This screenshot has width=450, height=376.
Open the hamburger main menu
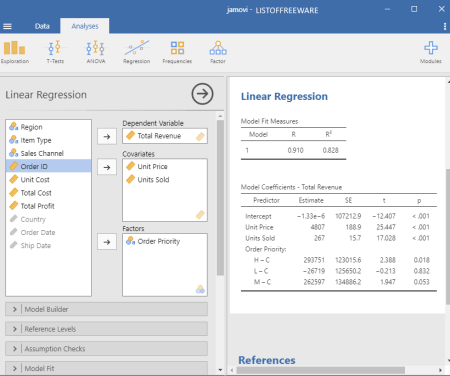[x=7, y=26]
